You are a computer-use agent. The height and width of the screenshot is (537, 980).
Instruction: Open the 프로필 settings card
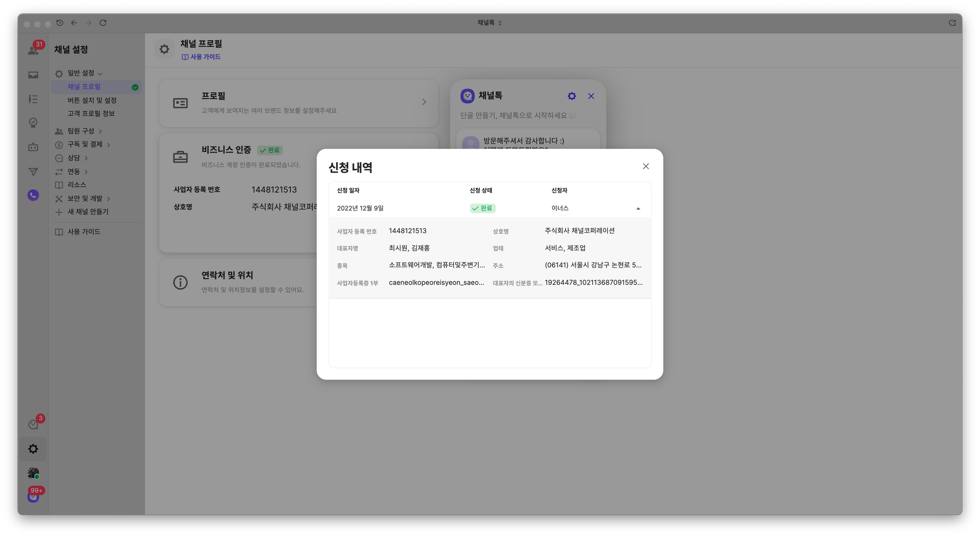coord(298,102)
